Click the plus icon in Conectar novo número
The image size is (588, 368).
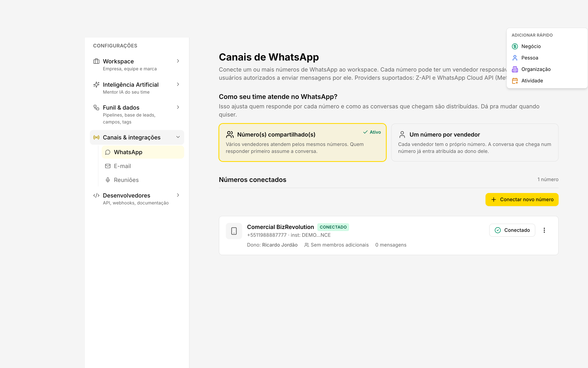[493, 199]
